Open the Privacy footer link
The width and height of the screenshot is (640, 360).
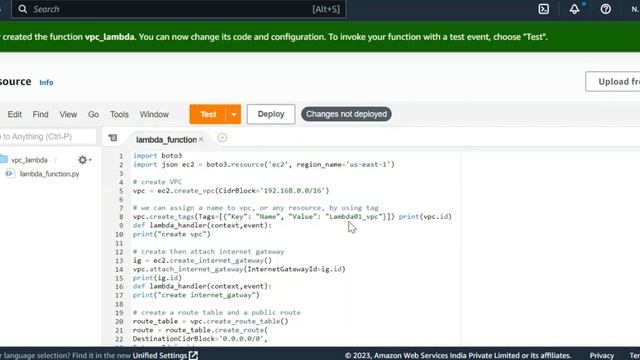[x=602, y=355]
